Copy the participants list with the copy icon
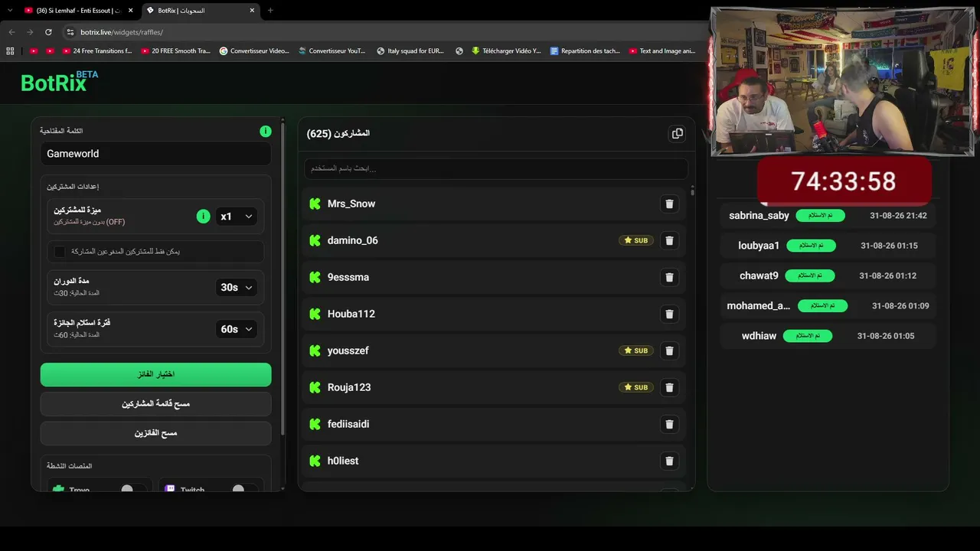This screenshot has width=980, height=551. pos(677,133)
